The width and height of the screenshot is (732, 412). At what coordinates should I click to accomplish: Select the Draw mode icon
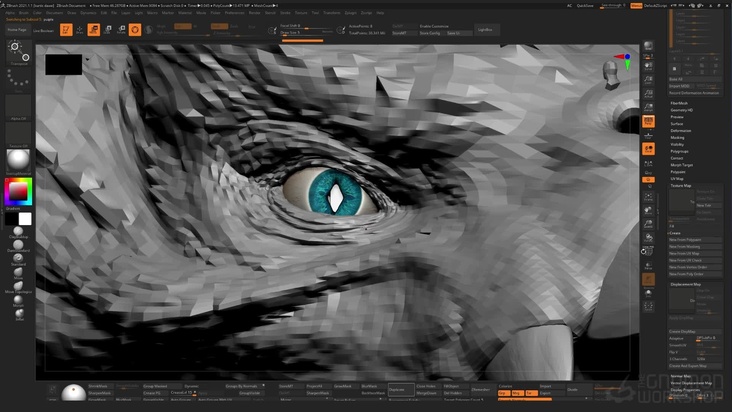[x=80, y=30]
